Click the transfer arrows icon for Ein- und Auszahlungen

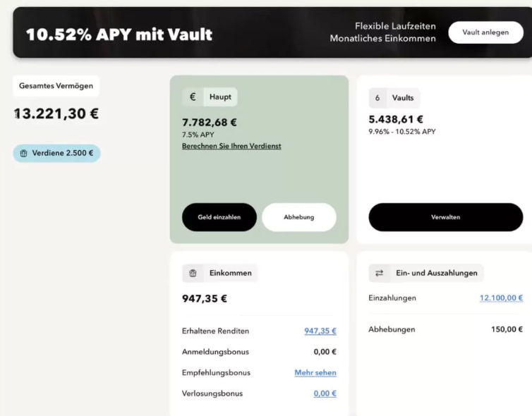[379, 273]
